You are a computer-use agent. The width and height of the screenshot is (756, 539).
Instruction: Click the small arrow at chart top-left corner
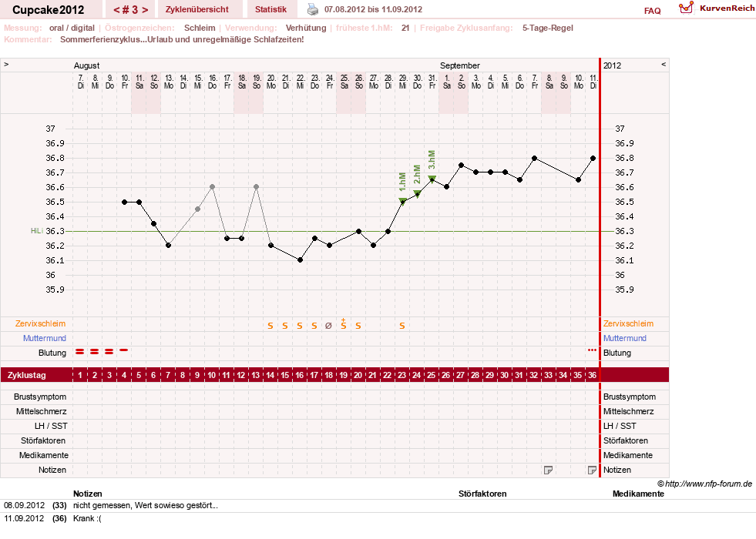click(x=6, y=64)
